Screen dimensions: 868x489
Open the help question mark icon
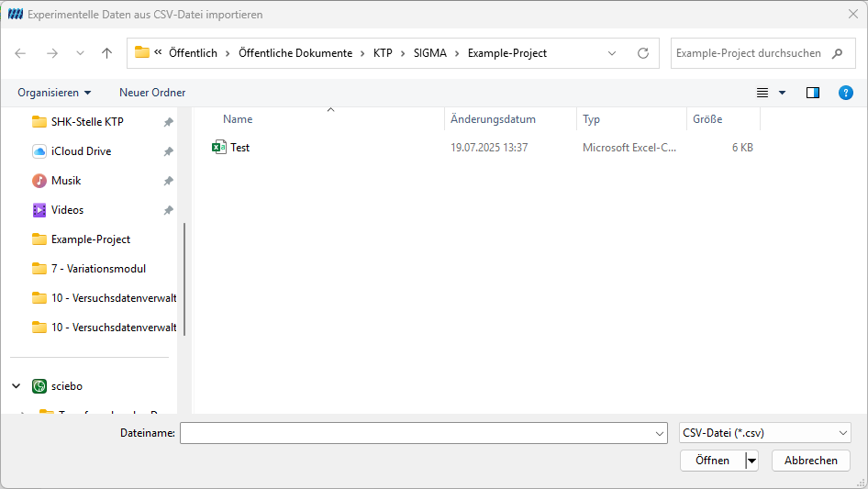845,93
